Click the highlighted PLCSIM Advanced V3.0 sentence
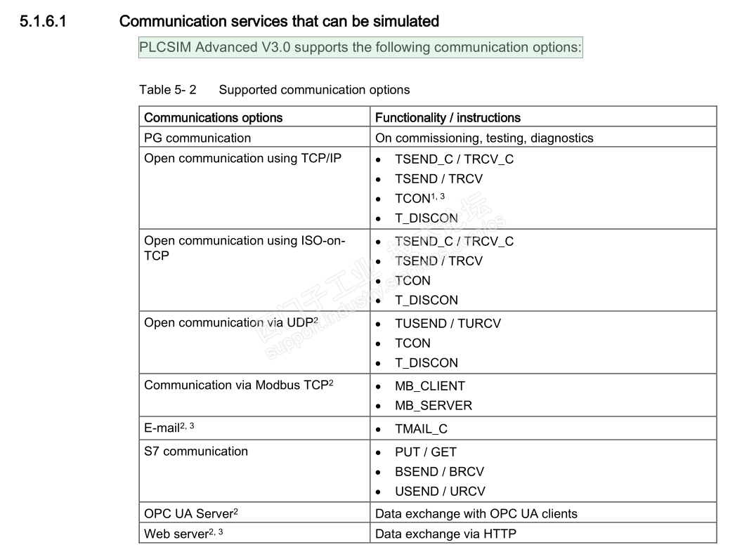 [360, 48]
